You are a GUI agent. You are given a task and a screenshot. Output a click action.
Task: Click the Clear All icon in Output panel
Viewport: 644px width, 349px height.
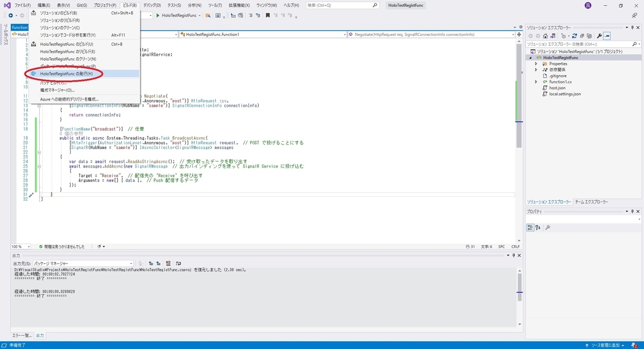tap(167, 264)
